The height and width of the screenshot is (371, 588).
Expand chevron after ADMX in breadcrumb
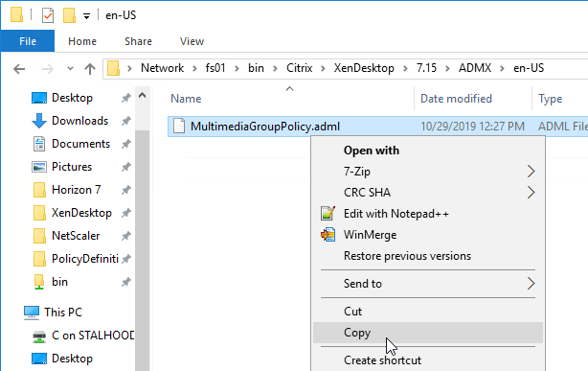click(x=503, y=68)
